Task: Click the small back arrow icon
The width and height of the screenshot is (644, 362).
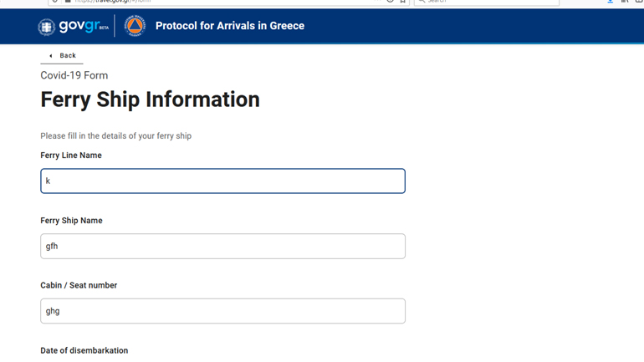Action: 51,56
